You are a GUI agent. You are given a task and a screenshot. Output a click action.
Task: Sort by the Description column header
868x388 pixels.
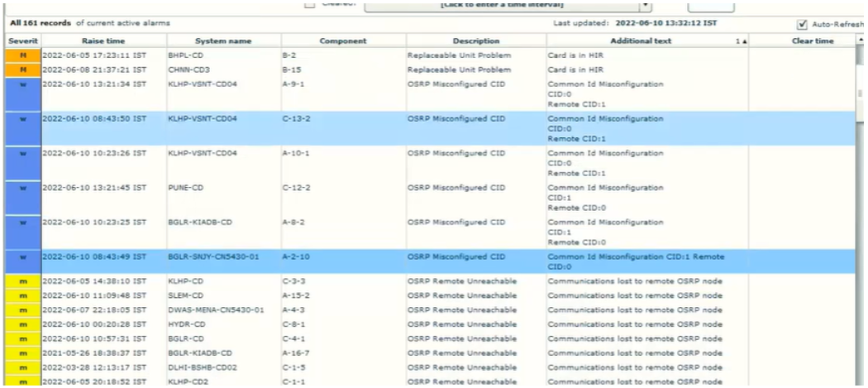click(x=475, y=41)
